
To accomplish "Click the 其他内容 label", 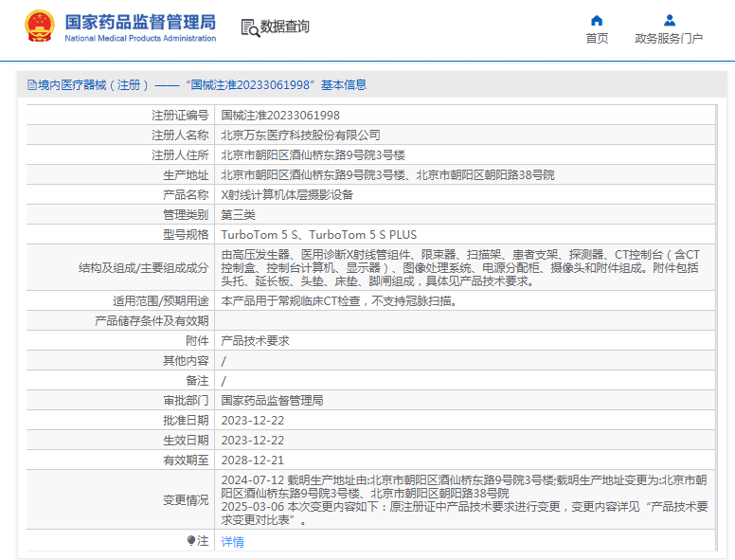I will pyautogui.click(x=186, y=361).
